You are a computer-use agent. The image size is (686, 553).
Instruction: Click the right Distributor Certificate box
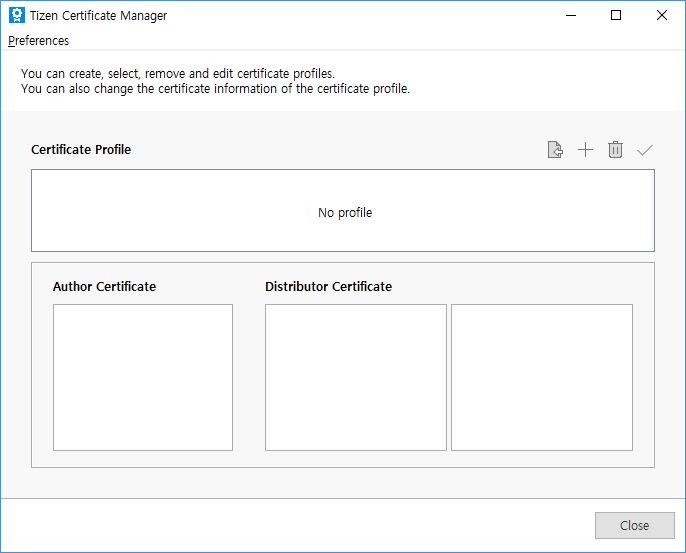pos(542,378)
